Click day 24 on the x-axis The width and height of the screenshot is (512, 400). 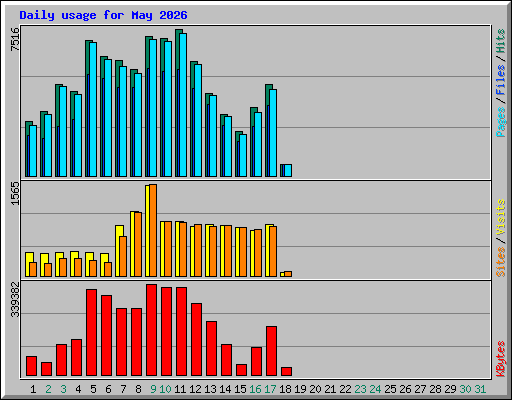[375, 389]
